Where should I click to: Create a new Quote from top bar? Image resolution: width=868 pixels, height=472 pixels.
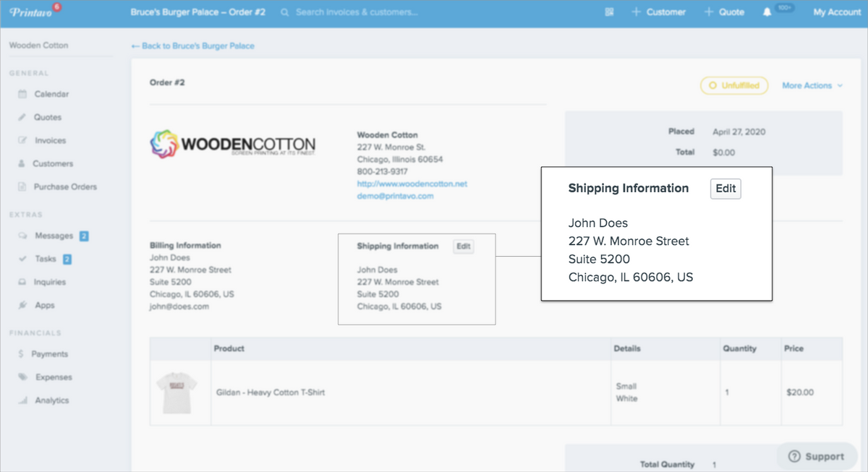[x=724, y=12]
